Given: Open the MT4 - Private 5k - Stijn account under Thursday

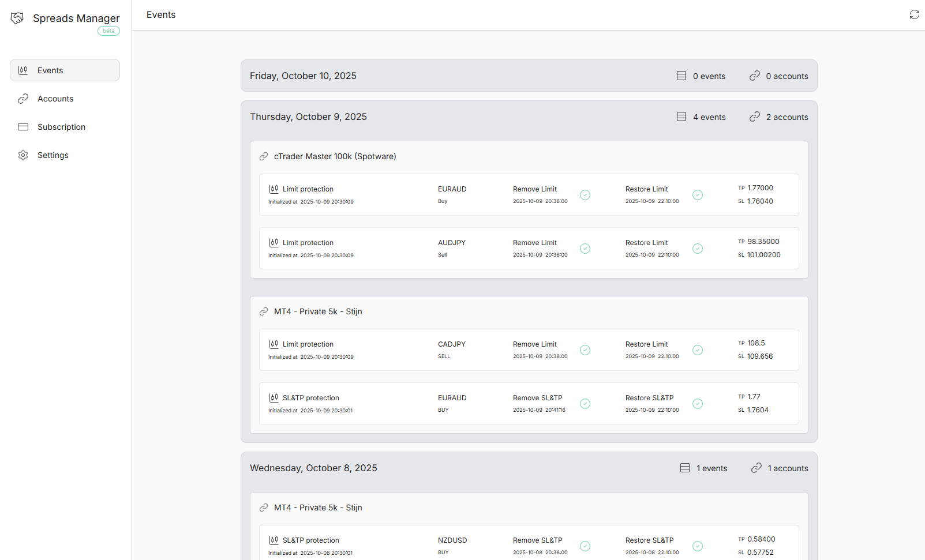Looking at the screenshot, I should (318, 311).
